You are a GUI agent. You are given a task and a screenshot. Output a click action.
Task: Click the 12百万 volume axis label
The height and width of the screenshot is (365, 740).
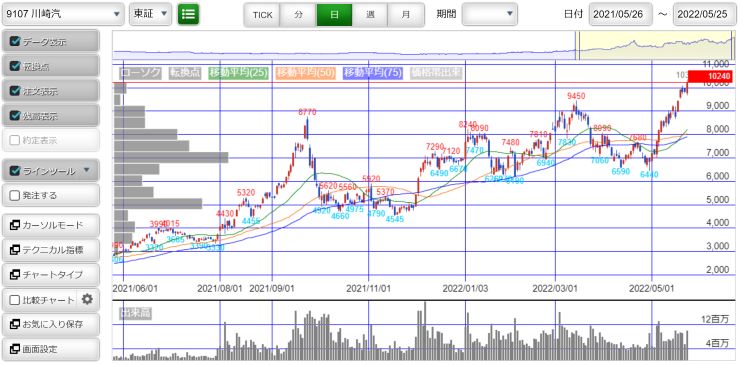point(714,320)
